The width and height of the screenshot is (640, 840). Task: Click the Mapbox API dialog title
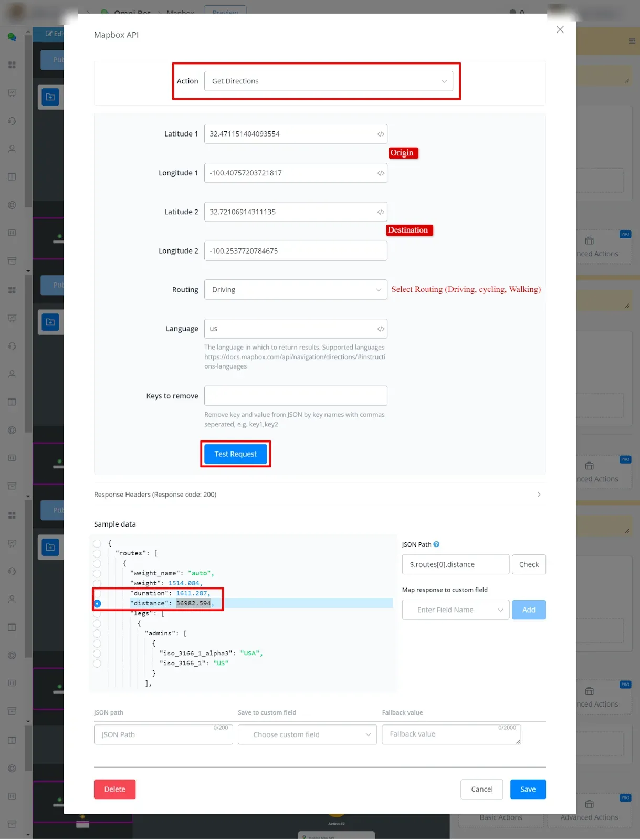pos(117,35)
